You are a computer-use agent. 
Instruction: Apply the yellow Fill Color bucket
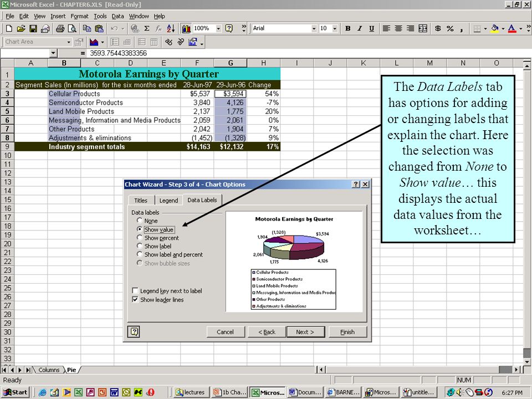[495, 29]
